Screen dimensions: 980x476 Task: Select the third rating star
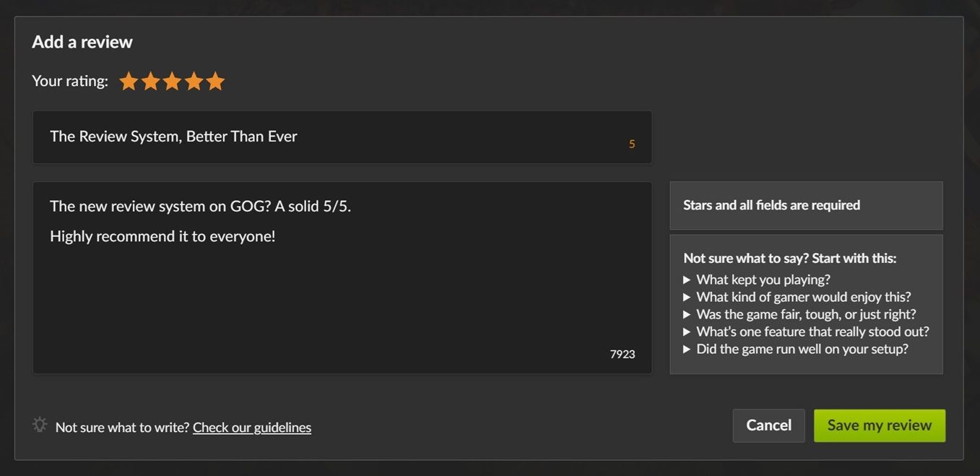(x=172, y=82)
